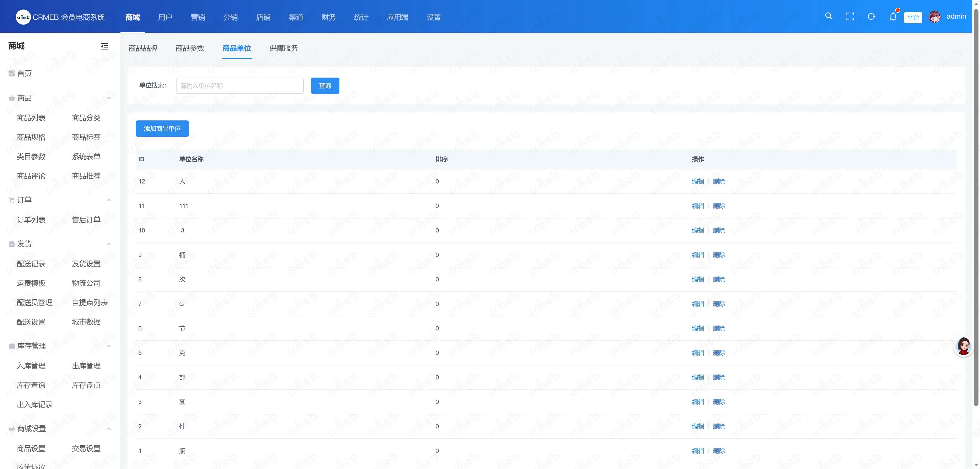Click the 单位名称 column header

click(191, 159)
